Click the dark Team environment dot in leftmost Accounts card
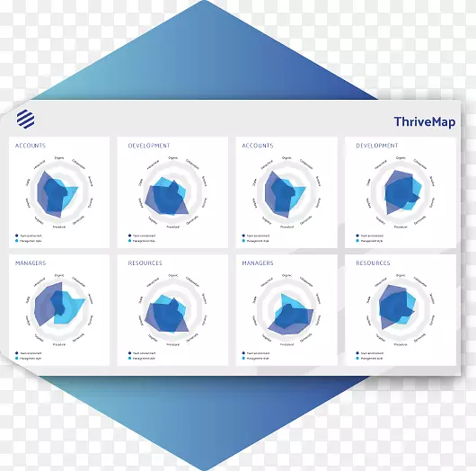The height and width of the screenshot is (471, 476). 17,235
